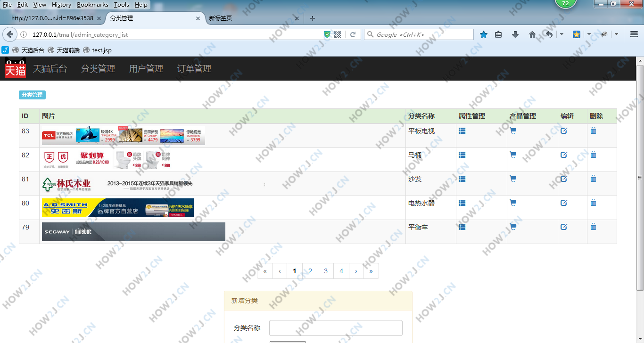Click the QR code icon in address bar
Screen dimensions: 644x343
pyautogui.click(x=338, y=34)
